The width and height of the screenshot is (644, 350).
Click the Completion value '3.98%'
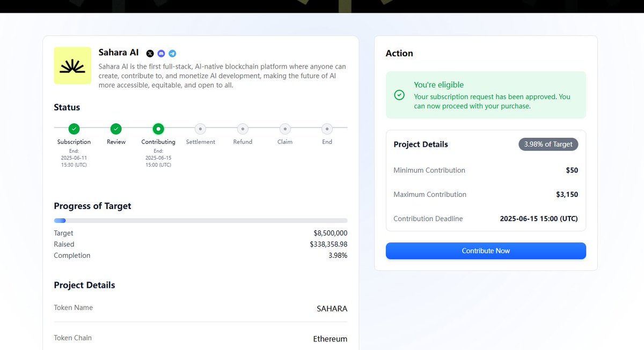click(338, 256)
